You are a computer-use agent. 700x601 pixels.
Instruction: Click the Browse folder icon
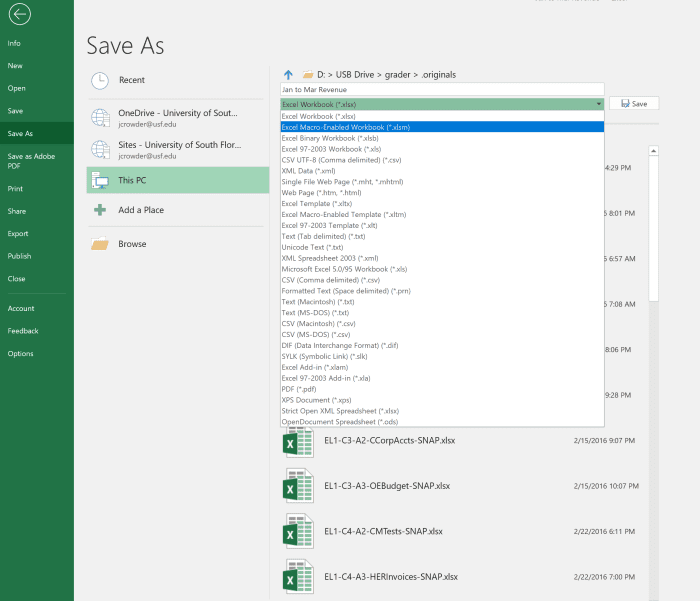click(x=100, y=244)
